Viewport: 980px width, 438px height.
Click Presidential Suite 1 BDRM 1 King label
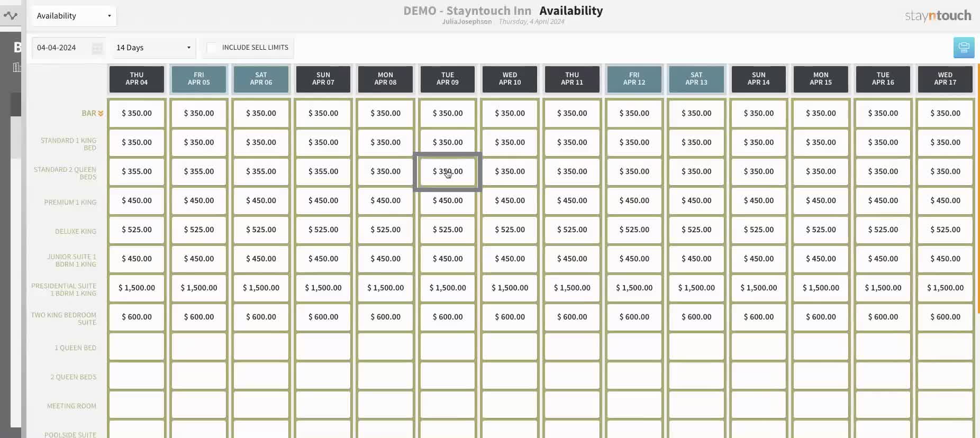[64, 289]
